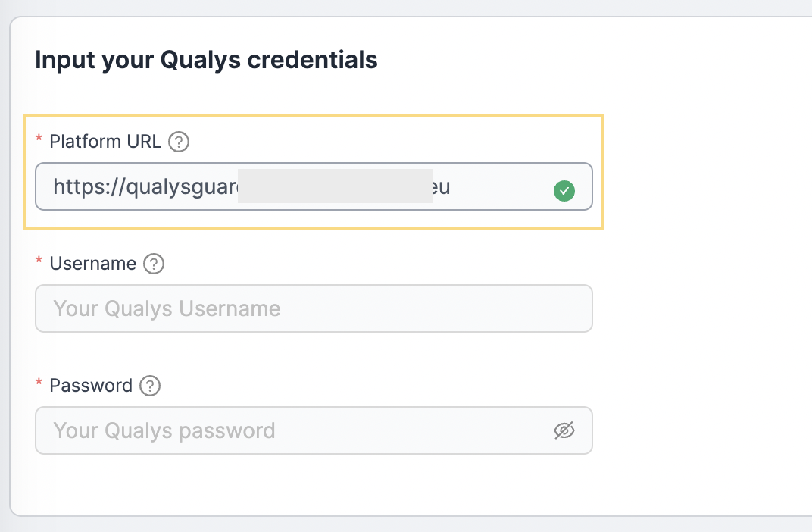
Task: Click the yellow highlight border around Platform URL
Action: [x=314, y=115]
